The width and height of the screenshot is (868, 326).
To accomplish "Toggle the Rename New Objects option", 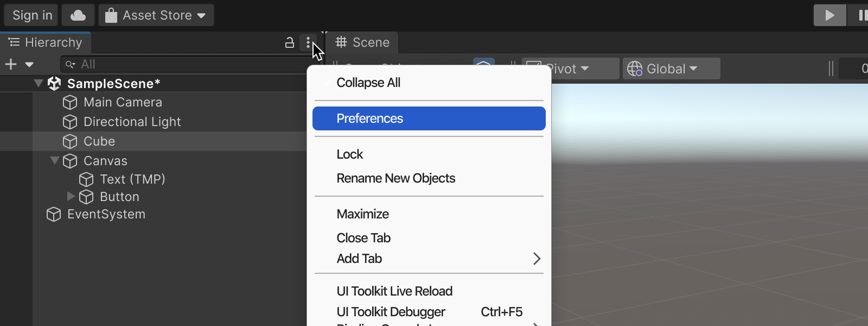I will coord(395,178).
